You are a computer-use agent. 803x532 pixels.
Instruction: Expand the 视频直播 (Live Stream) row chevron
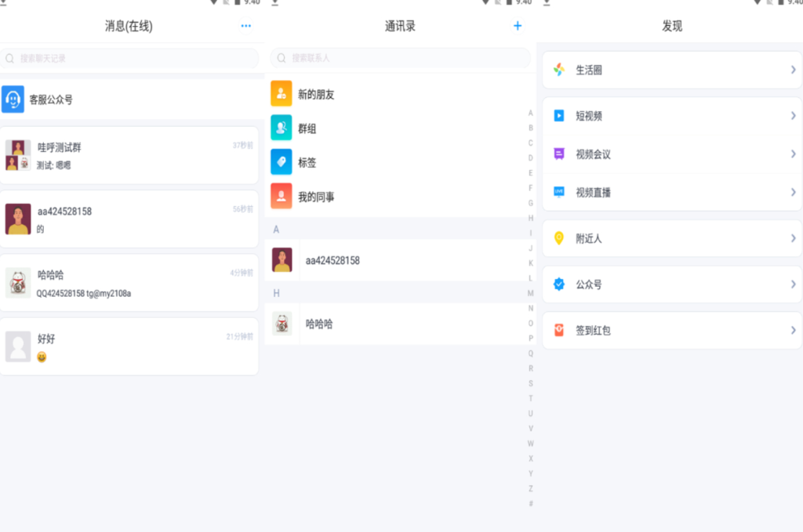click(x=794, y=191)
